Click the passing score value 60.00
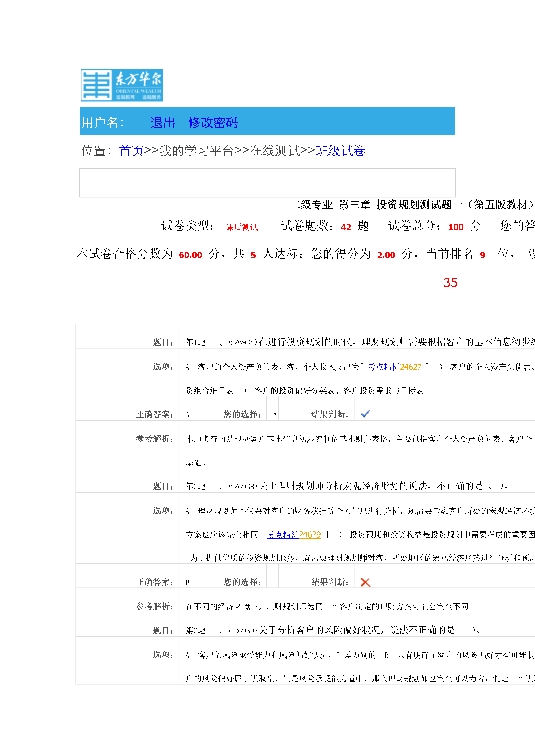 tap(190, 255)
